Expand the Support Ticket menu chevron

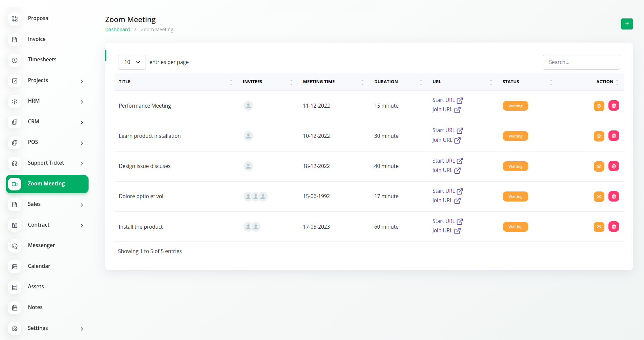pyautogui.click(x=82, y=164)
